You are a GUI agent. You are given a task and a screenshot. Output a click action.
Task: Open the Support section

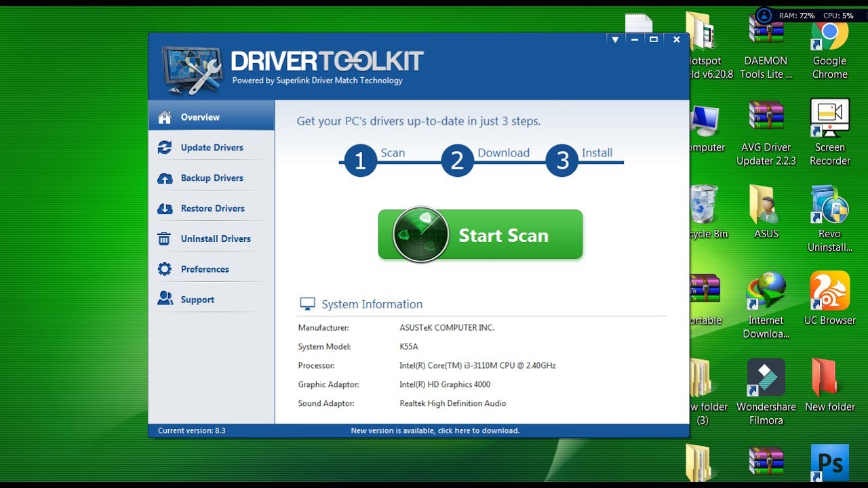[212, 300]
